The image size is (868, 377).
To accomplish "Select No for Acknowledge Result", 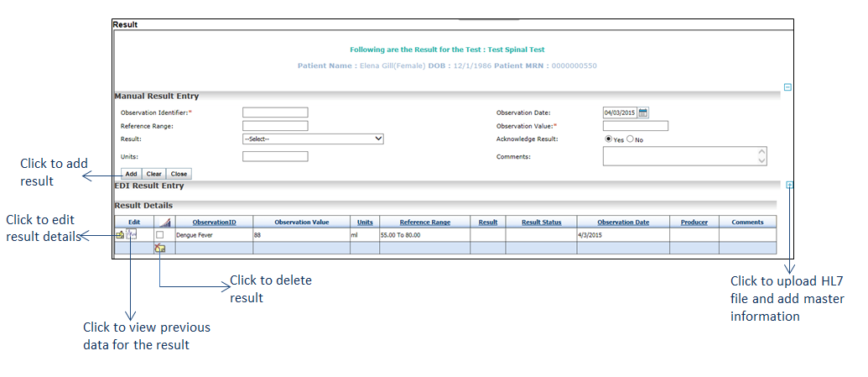I will pos(630,139).
